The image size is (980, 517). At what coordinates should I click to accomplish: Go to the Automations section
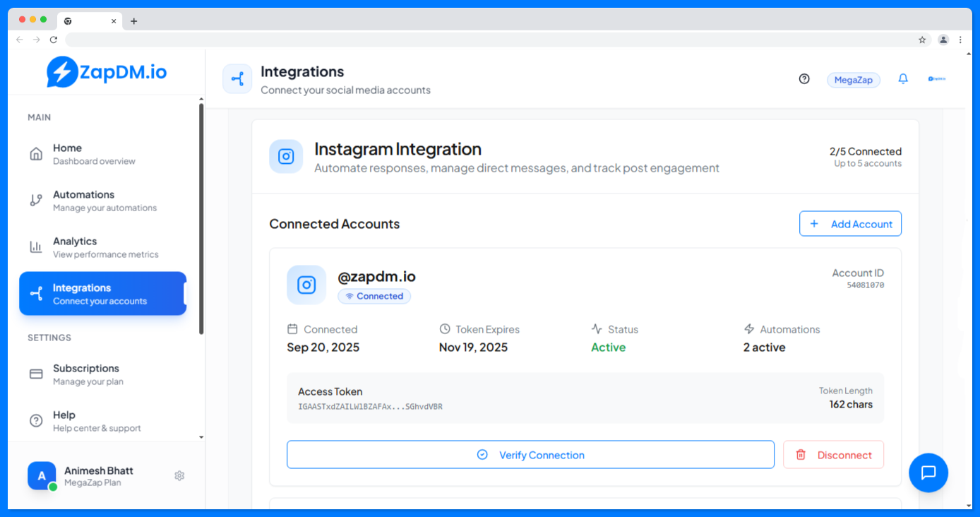tap(103, 201)
